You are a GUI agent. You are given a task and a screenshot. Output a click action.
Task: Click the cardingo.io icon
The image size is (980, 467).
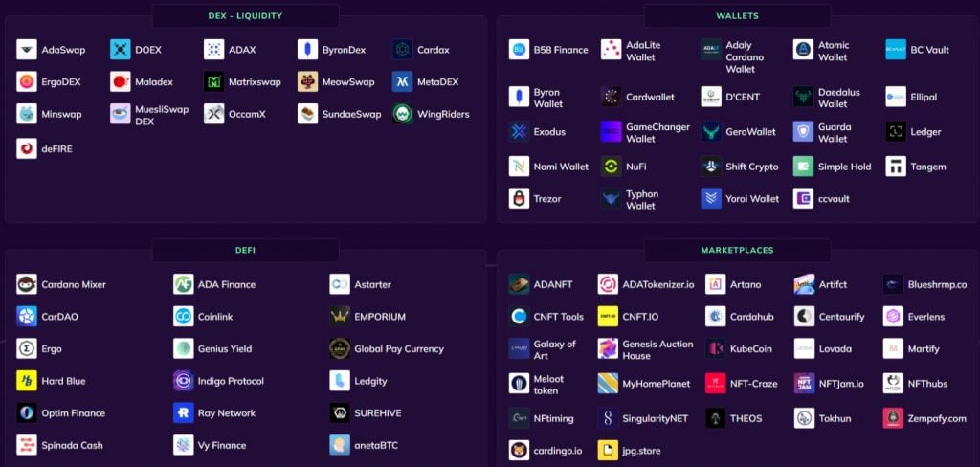520,450
